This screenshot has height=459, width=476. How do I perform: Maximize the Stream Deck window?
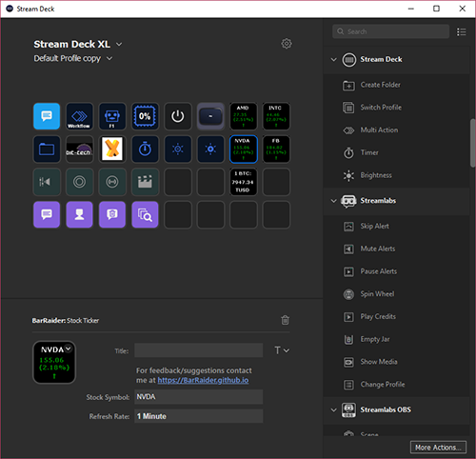437,9
